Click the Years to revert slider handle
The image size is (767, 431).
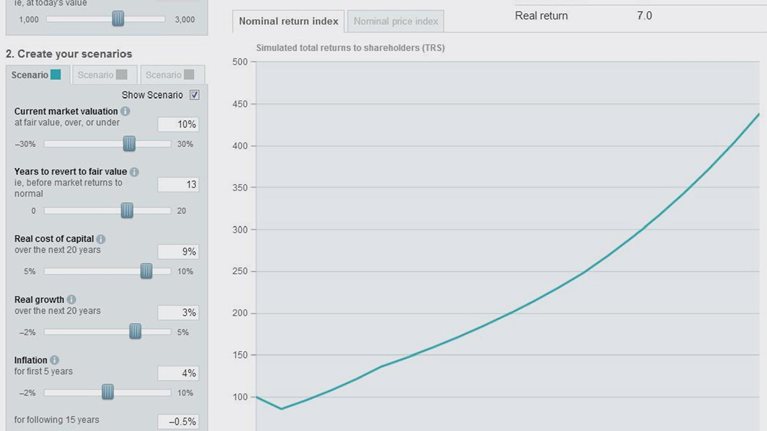(x=127, y=210)
